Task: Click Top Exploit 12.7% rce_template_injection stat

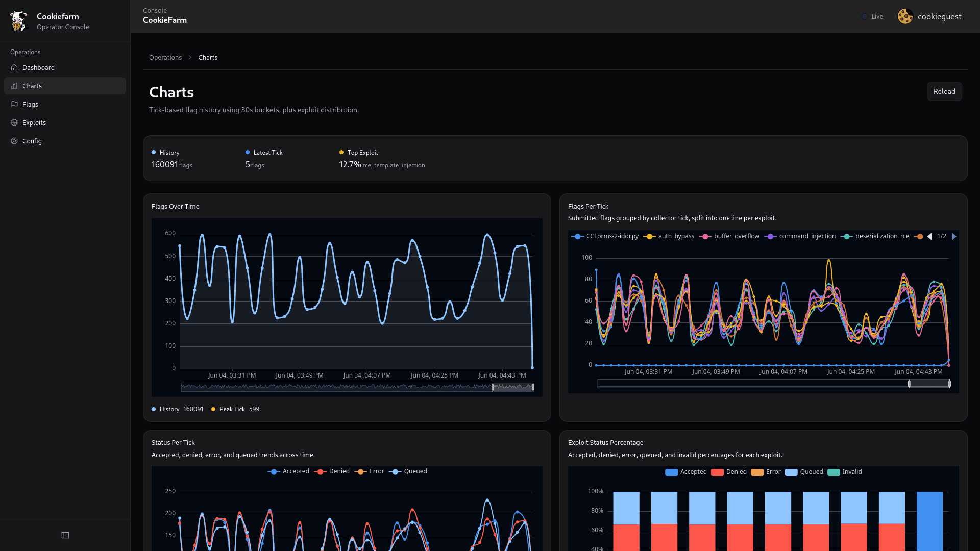Action: pyautogui.click(x=382, y=159)
